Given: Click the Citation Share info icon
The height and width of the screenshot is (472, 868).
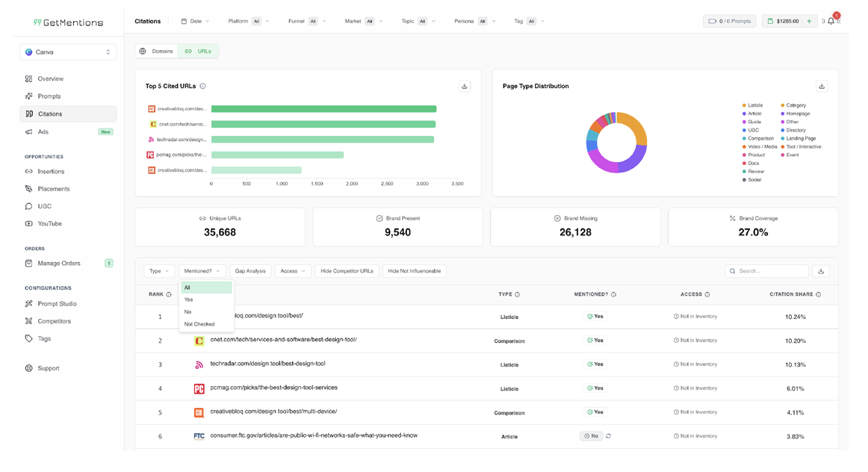Looking at the screenshot, I should tap(818, 294).
